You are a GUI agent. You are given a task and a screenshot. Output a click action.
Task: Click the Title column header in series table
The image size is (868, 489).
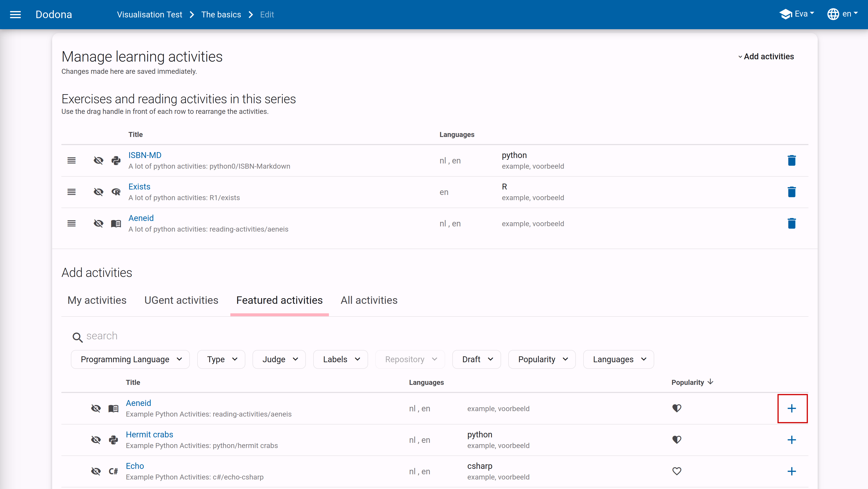[135, 134]
